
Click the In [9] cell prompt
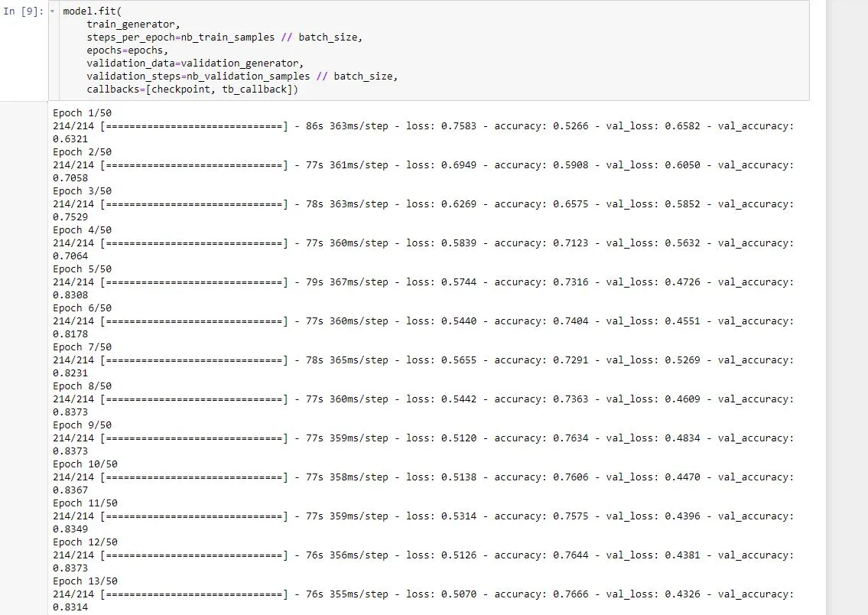[24, 11]
